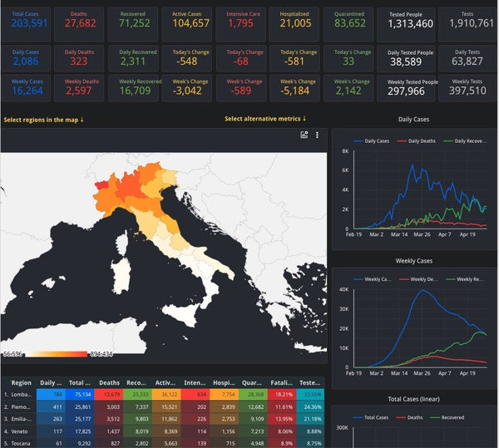The width and height of the screenshot is (499, 448).
Task: Click the map color gradient legend bar
Action: coord(56,354)
